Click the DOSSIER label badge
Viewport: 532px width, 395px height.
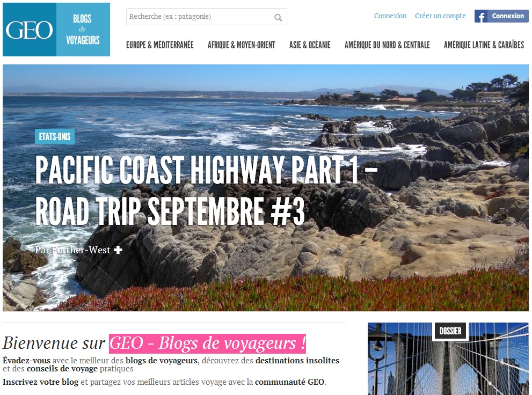450,331
